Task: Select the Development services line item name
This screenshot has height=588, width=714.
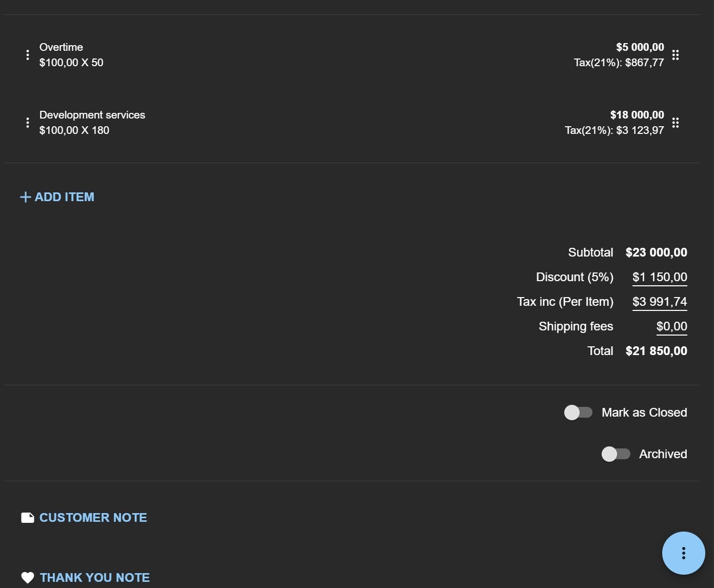Action: pyautogui.click(x=92, y=115)
